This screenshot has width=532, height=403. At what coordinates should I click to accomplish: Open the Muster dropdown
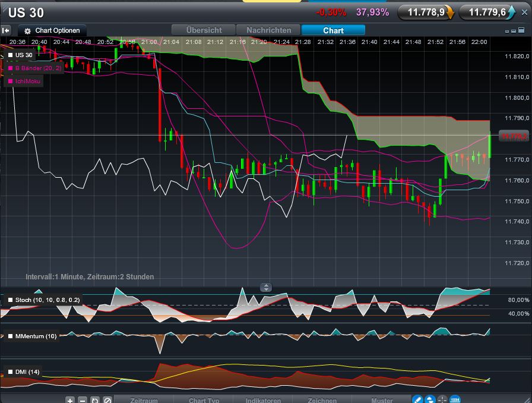[383, 400]
